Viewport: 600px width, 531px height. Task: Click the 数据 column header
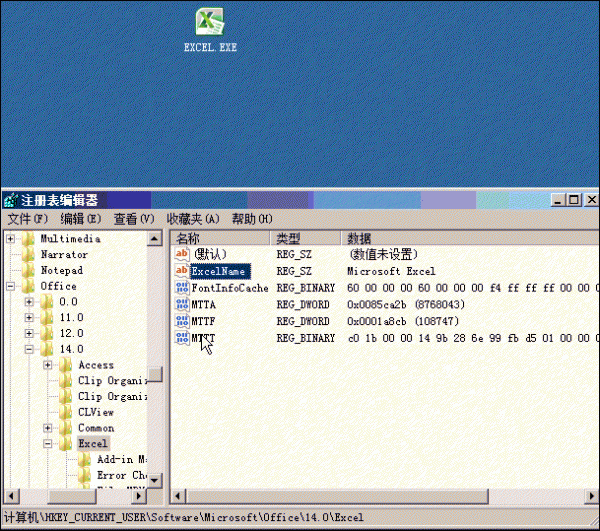pyautogui.click(x=470, y=238)
